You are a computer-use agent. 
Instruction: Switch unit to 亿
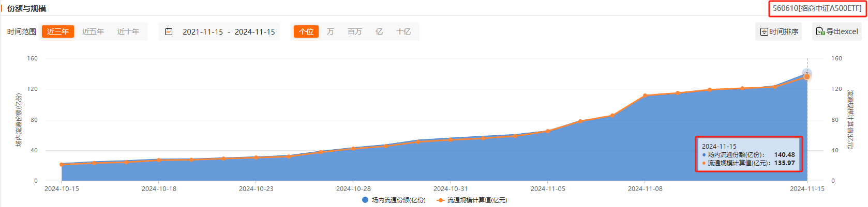(379, 31)
